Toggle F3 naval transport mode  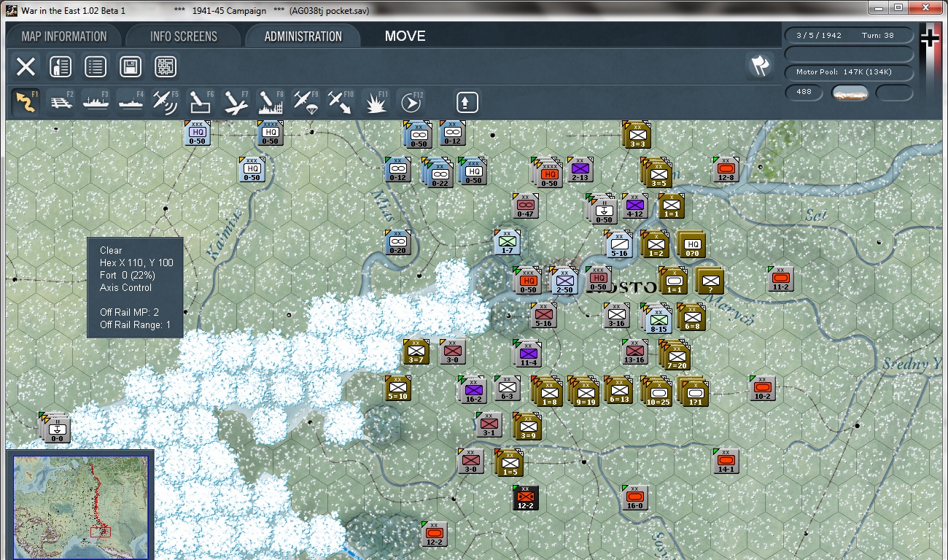point(96,102)
